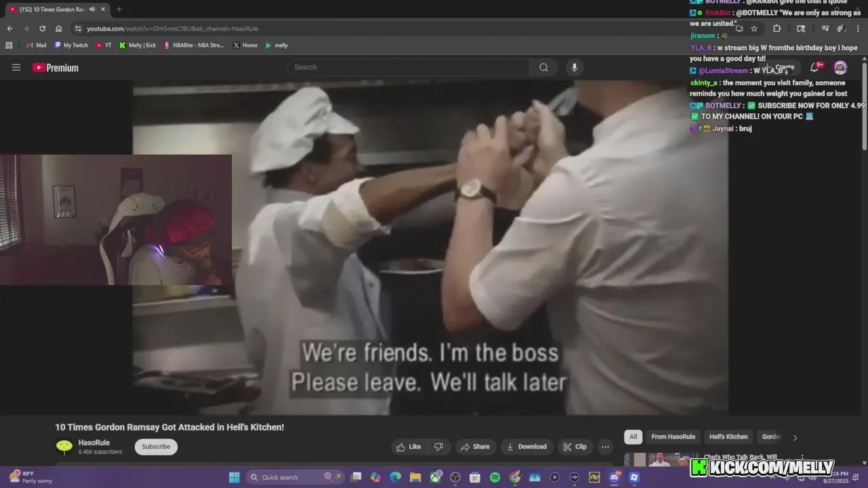
Task: Open the X Home bookmark
Action: 245,45
